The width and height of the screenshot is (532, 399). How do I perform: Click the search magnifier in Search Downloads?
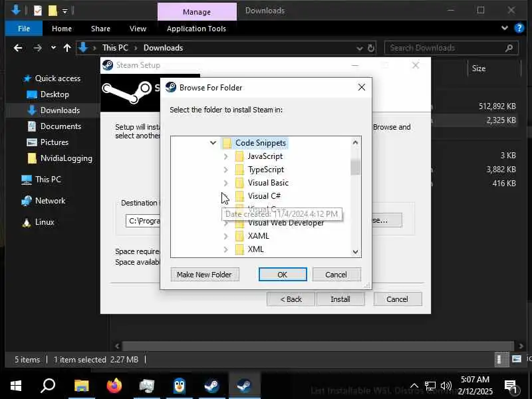pos(509,48)
